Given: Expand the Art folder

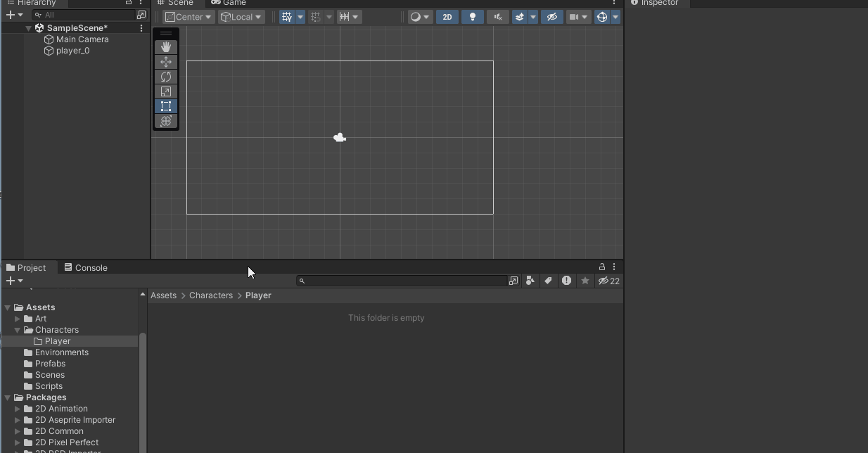Looking at the screenshot, I should [x=18, y=319].
